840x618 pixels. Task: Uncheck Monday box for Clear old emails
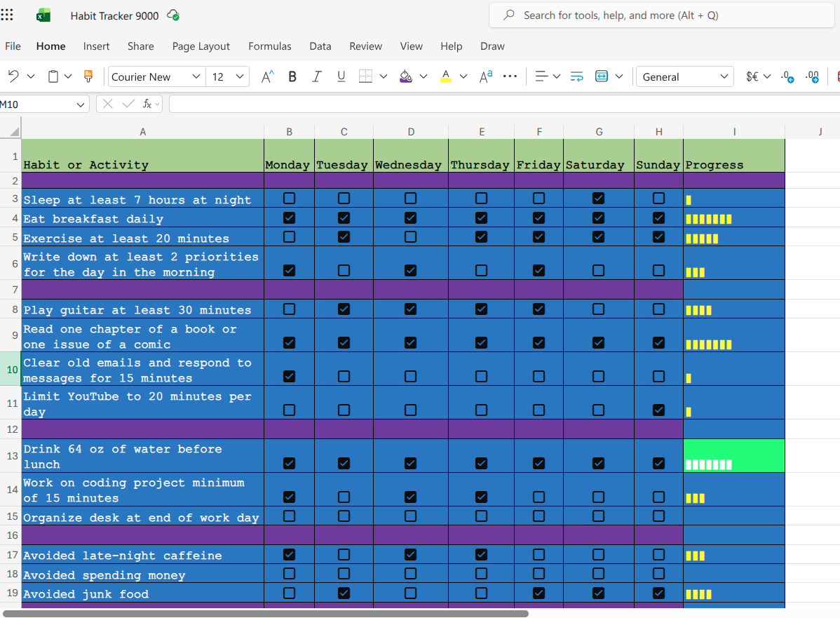pos(290,376)
